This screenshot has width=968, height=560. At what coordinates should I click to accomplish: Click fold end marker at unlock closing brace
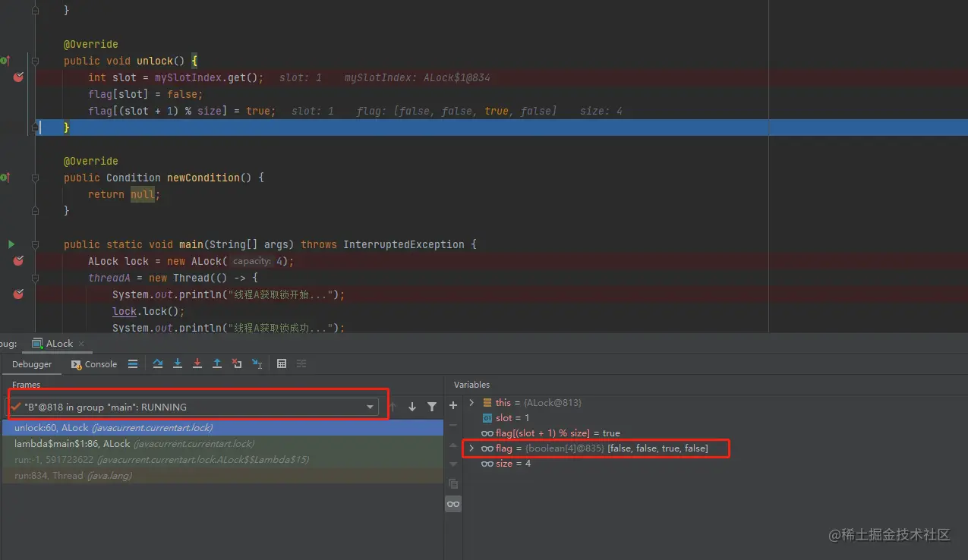coord(36,127)
